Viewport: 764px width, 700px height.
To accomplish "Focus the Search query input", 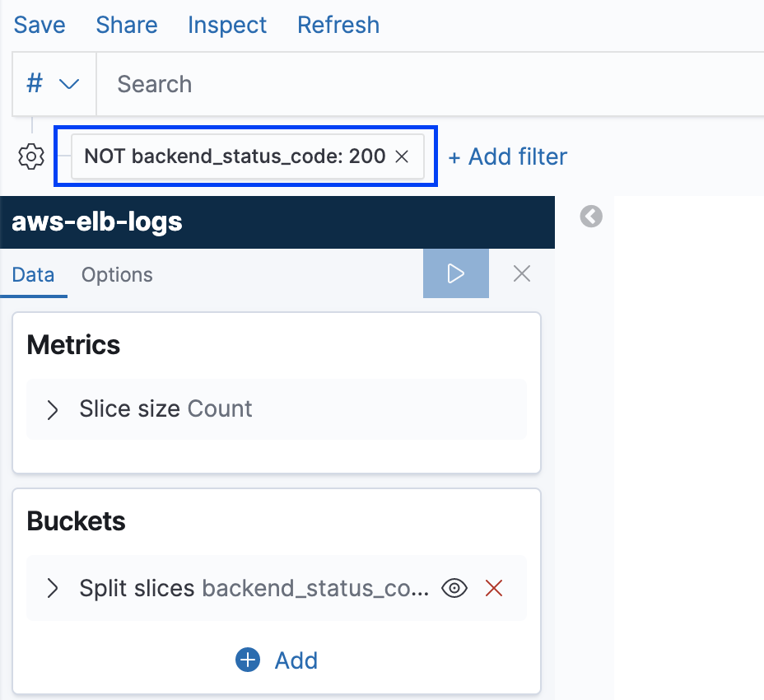I will click(x=429, y=84).
